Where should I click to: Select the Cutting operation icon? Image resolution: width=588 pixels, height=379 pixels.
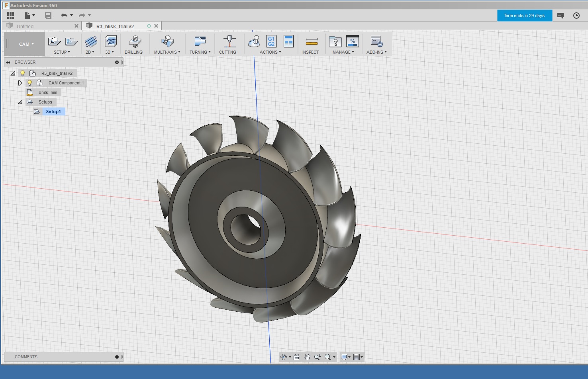click(x=229, y=42)
